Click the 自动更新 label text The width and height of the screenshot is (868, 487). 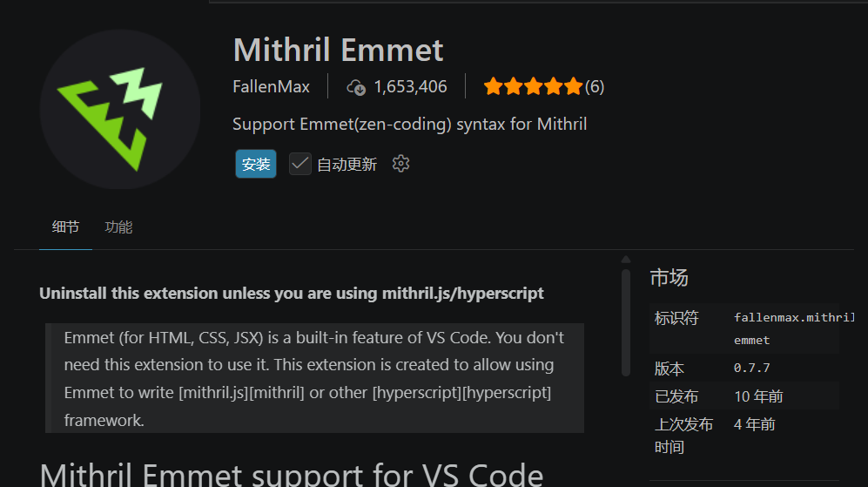(347, 165)
